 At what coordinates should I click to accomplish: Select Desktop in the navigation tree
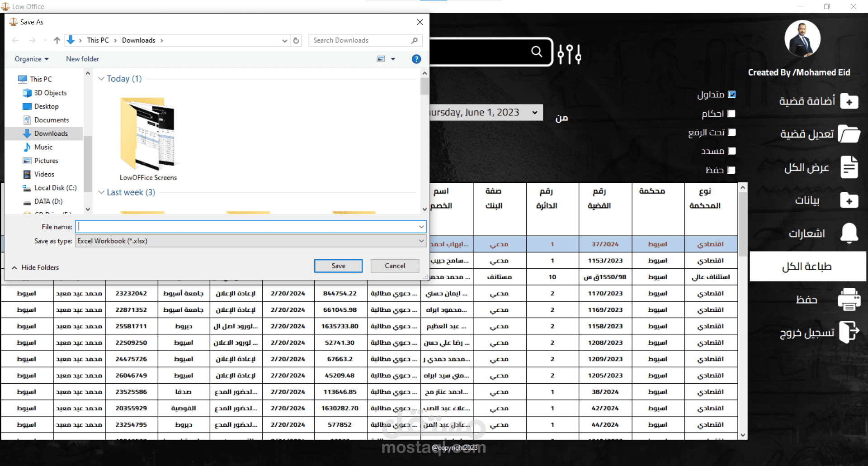click(46, 106)
